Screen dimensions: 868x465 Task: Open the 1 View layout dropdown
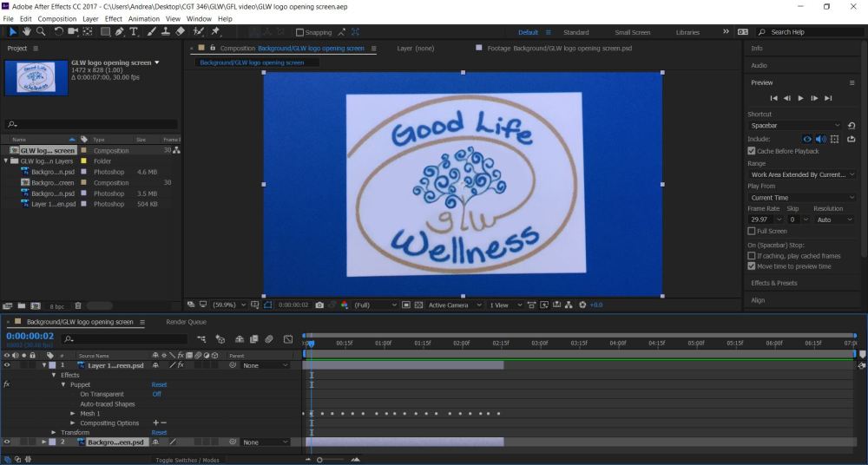pyautogui.click(x=505, y=305)
